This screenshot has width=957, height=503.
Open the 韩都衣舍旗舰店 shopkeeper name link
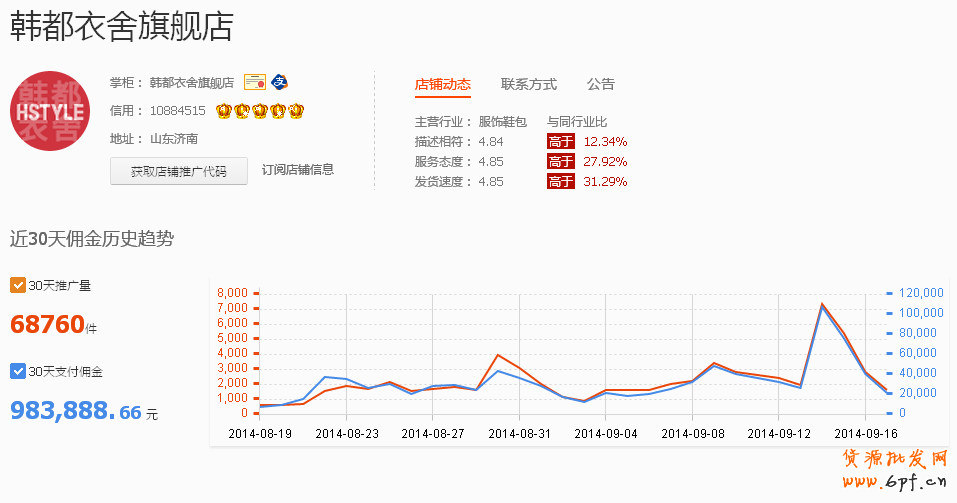click(x=191, y=83)
